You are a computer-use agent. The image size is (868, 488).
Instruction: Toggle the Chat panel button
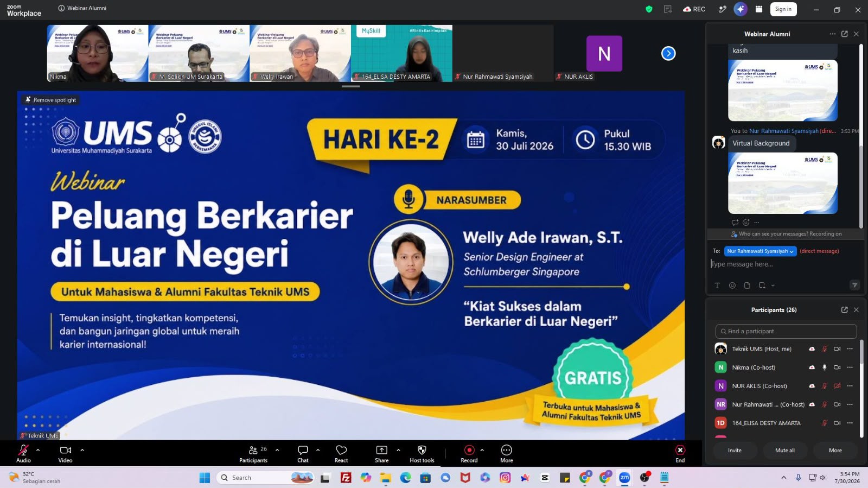tap(303, 453)
